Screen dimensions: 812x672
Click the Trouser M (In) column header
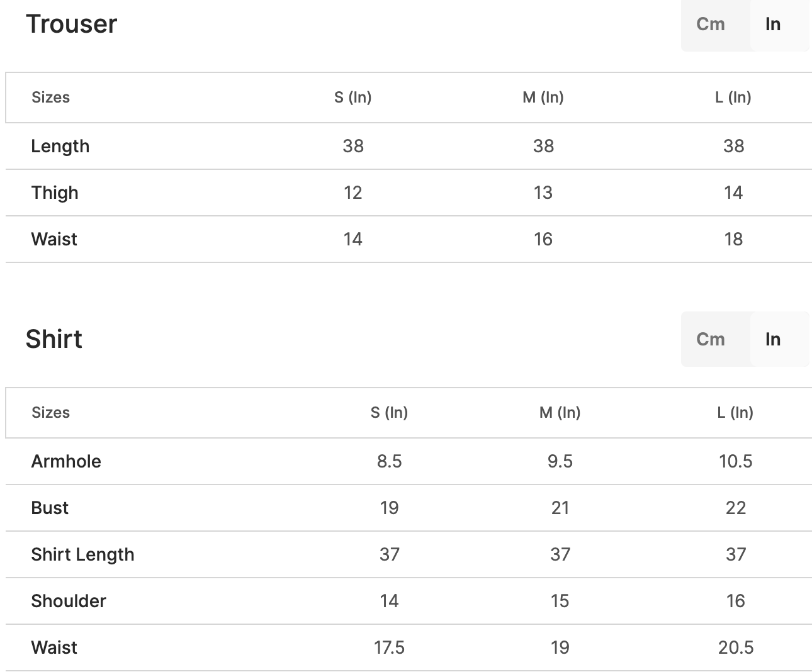tap(543, 98)
